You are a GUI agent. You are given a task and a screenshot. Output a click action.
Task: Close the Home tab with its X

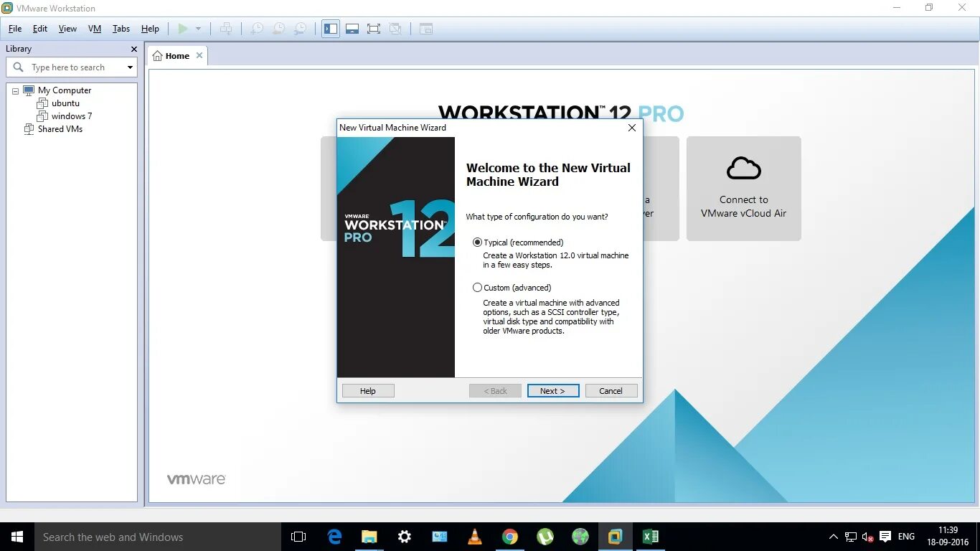pyautogui.click(x=199, y=55)
